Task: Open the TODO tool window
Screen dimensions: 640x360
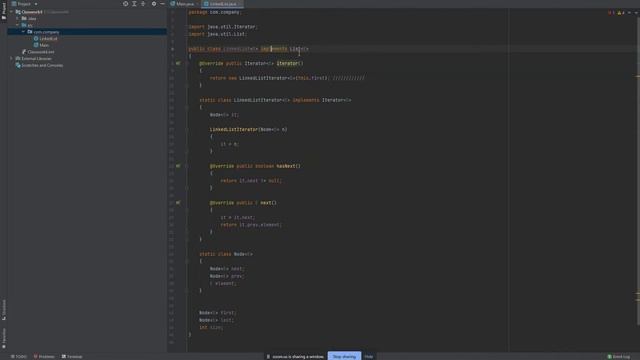Action: [19, 356]
